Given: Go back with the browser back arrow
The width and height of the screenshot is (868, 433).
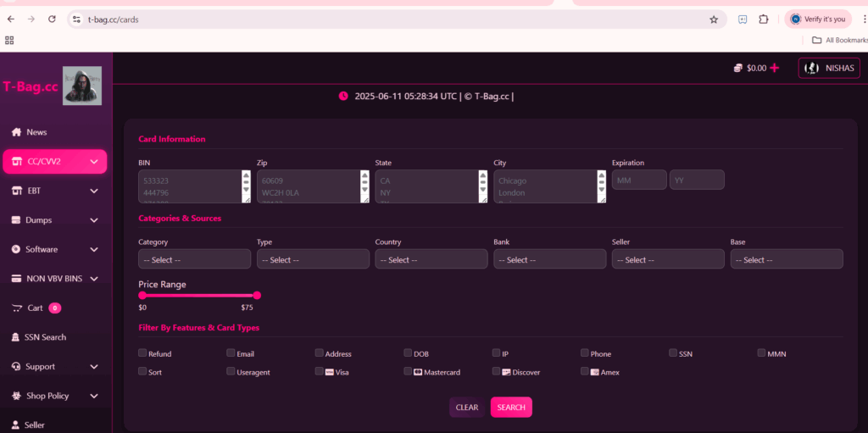Looking at the screenshot, I should 11,19.
